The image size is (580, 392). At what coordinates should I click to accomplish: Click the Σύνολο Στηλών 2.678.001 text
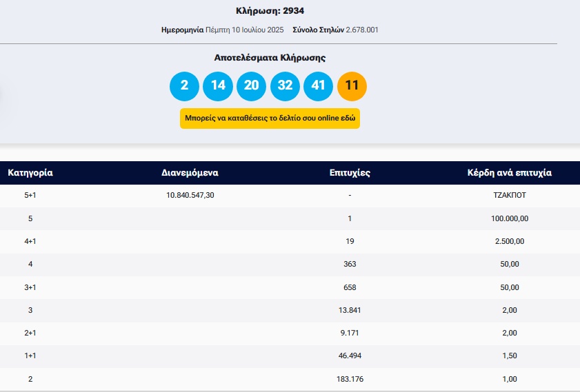click(x=335, y=30)
